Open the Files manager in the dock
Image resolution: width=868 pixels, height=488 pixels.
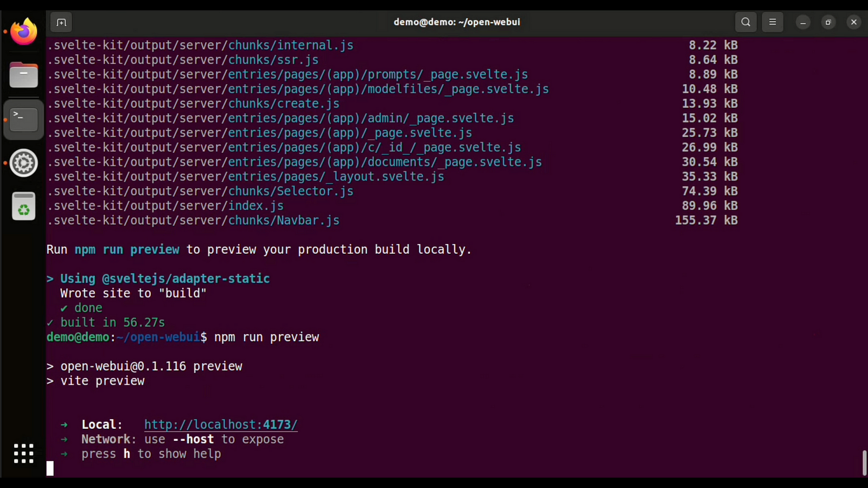pos(24,75)
